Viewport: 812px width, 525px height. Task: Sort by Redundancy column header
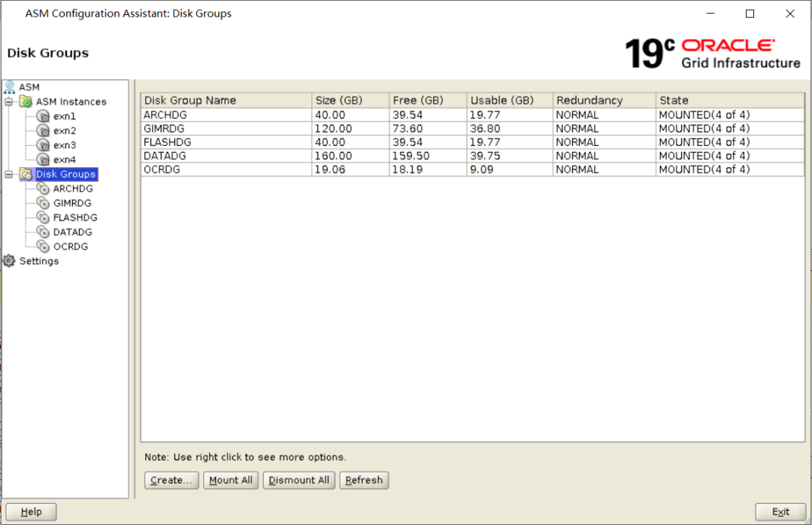coord(604,100)
